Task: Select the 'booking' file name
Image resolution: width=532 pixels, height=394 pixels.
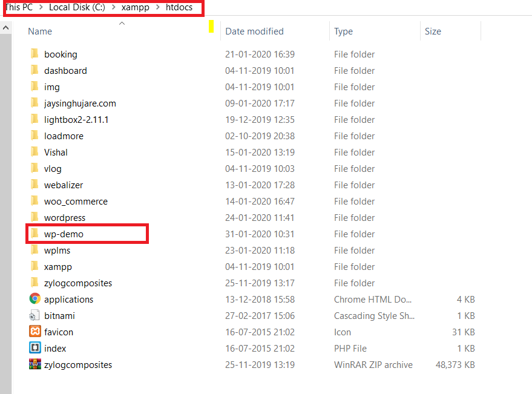Action: point(61,54)
